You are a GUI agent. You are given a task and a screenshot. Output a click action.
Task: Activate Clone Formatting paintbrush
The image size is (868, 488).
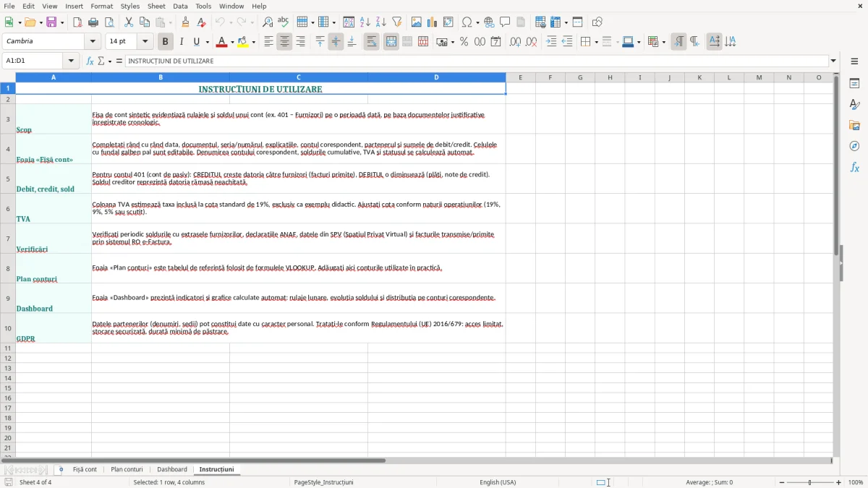pyautogui.click(x=186, y=22)
